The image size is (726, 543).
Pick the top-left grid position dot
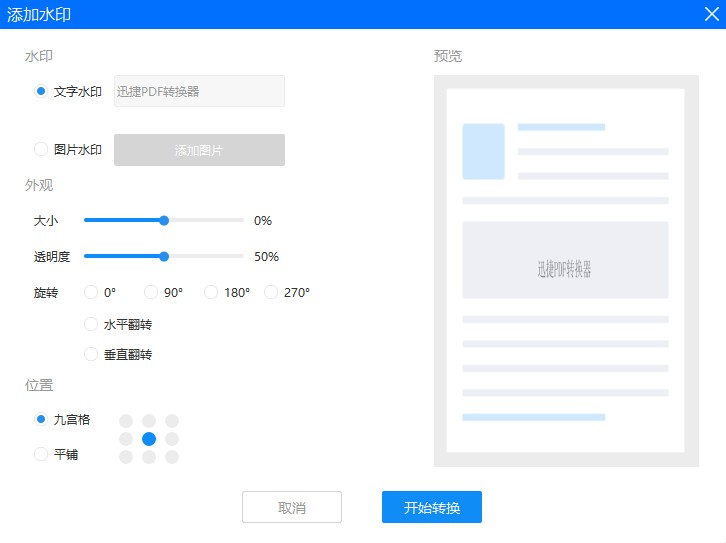[126, 421]
